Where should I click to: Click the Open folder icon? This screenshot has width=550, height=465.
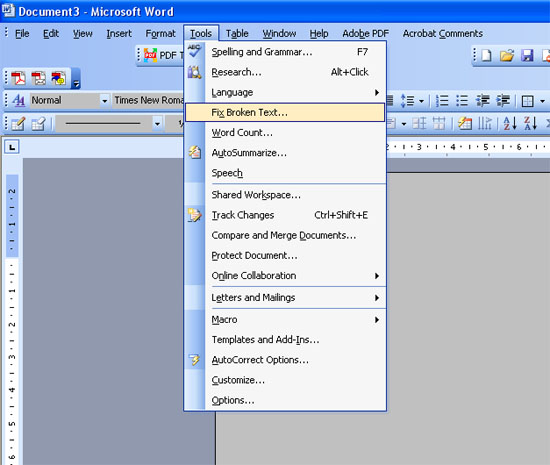507,55
